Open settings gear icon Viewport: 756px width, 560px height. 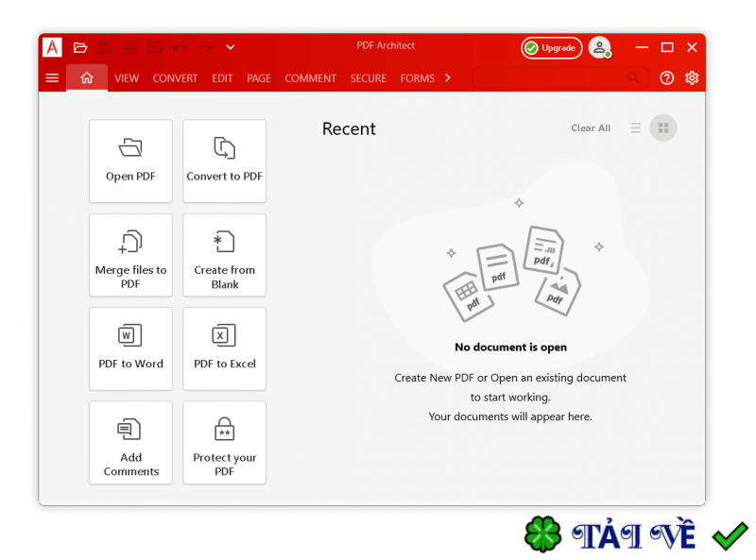692,78
